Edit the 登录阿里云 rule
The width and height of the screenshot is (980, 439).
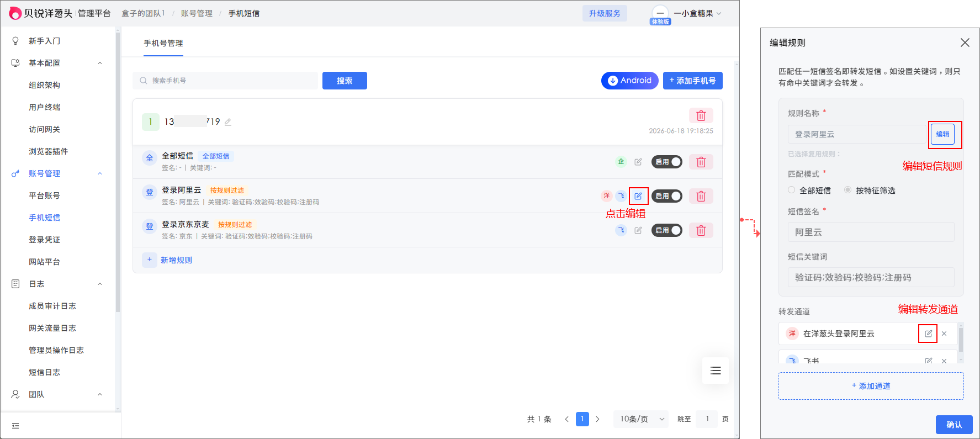point(638,196)
